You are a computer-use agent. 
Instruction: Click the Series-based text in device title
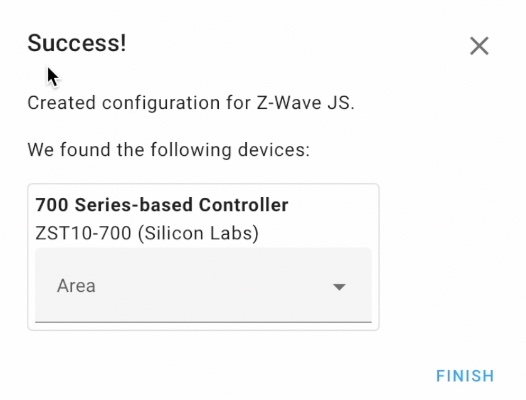(x=134, y=205)
